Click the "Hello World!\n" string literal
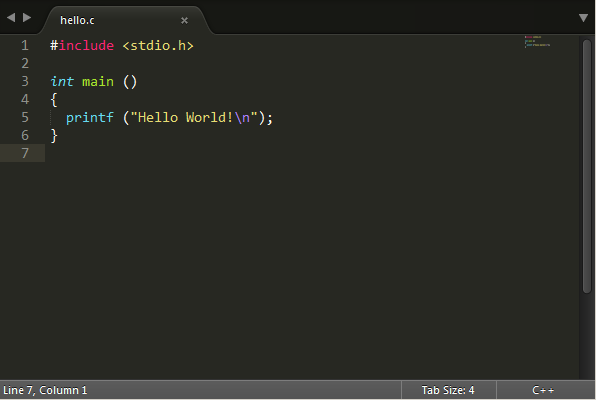Screen dimensions: 596x400 (x=194, y=117)
